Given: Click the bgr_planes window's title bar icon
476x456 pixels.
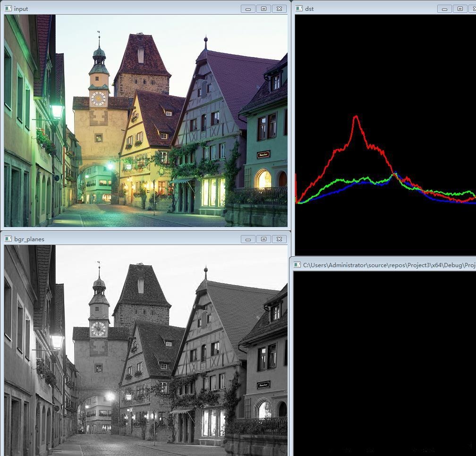Looking at the screenshot, I should [8, 239].
